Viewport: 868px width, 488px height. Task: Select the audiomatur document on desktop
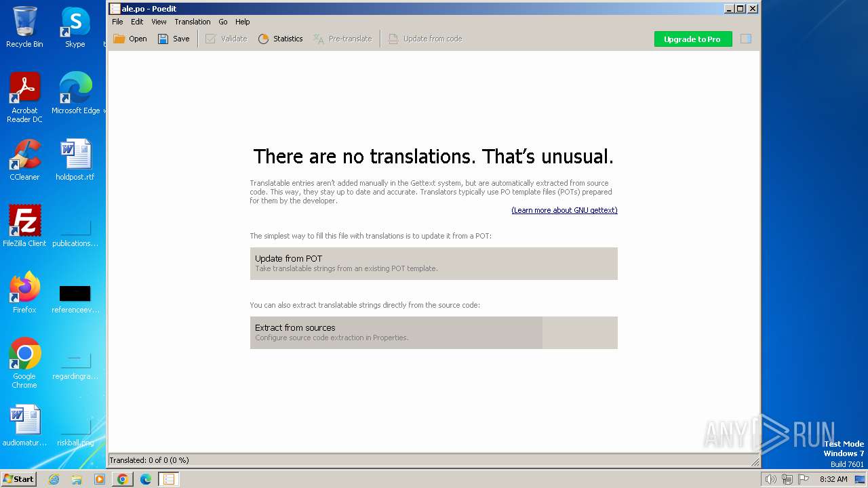tap(24, 426)
